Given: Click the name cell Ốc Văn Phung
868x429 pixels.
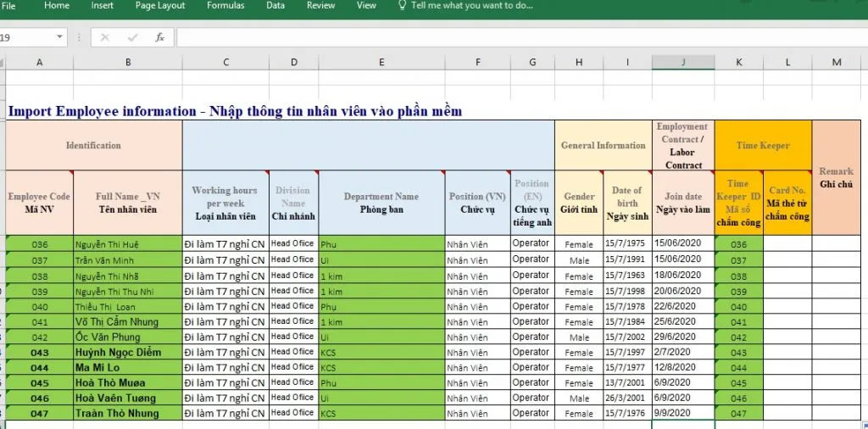Looking at the screenshot, I should pyautogui.click(x=128, y=337).
